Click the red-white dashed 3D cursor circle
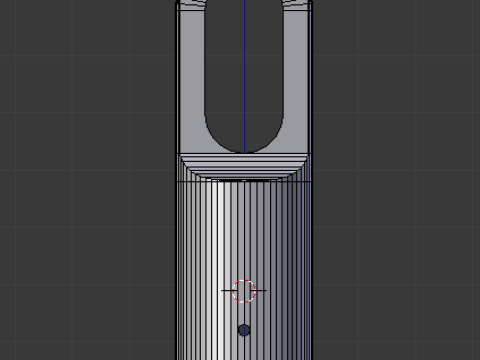 (244, 291)
